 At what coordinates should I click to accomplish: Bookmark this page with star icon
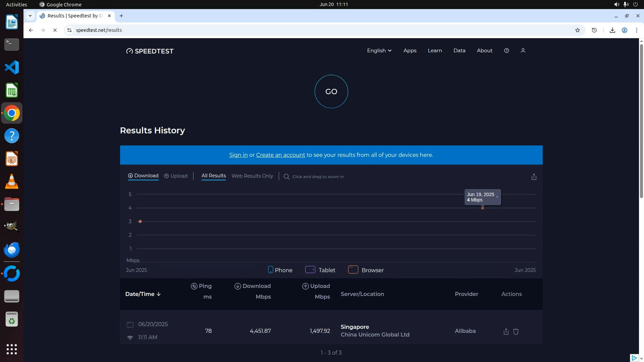(577, 30)
